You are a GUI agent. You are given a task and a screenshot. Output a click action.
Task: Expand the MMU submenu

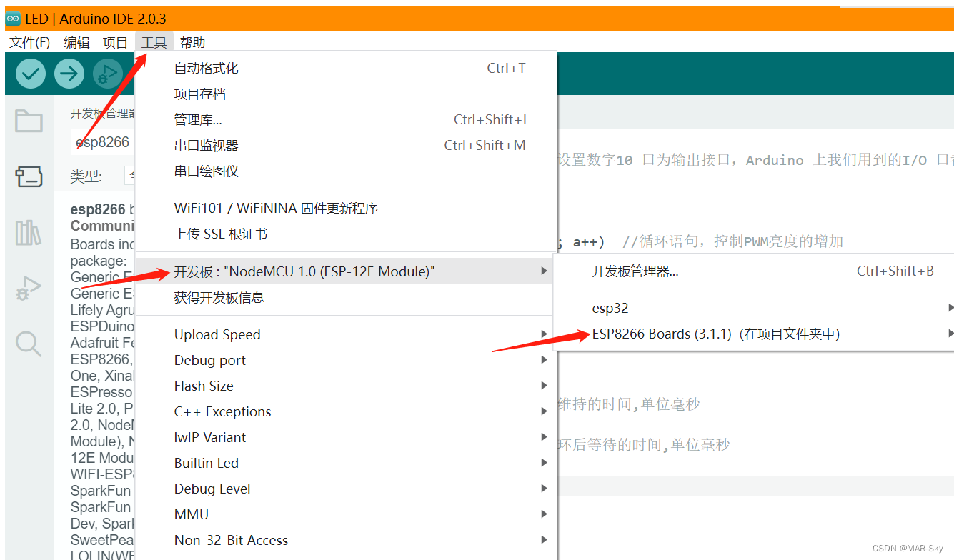[346, 514]
